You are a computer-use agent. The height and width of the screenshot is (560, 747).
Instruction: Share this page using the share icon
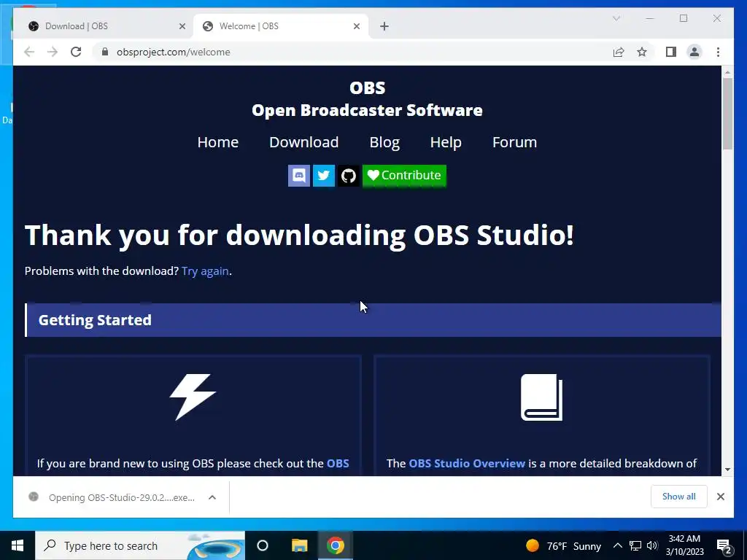[619, 52]
